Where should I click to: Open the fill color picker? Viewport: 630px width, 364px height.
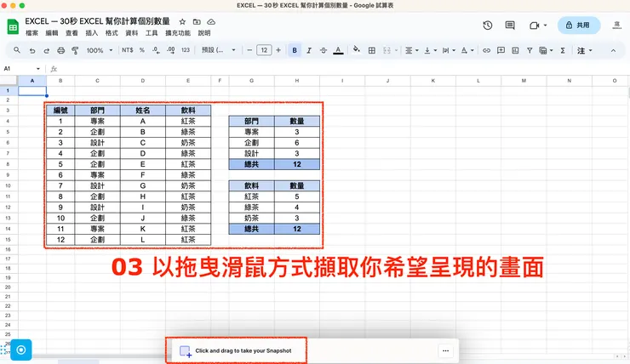click(x=357, y=50)
